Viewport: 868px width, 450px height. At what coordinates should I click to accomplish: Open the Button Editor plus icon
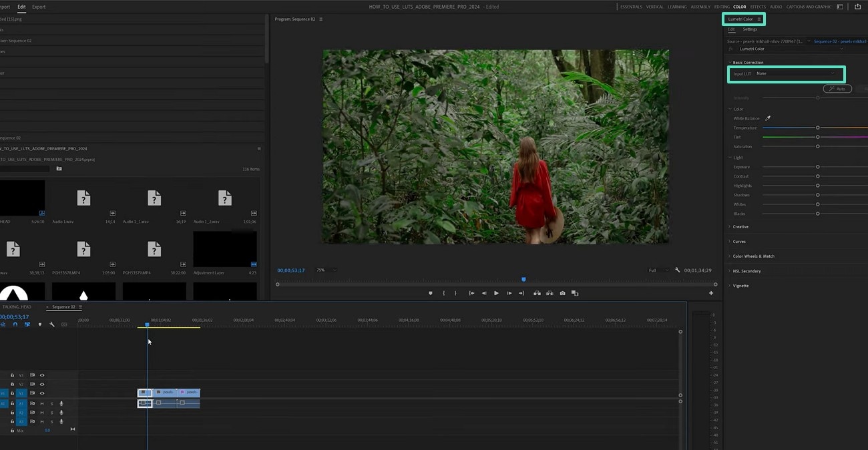point(711,293)
